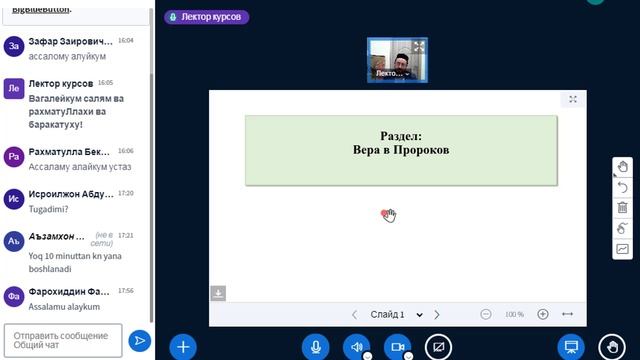Screen dimensions: 640x360
Task: Click the message 'Tugadimi?'
Action: tap(48, 209)
